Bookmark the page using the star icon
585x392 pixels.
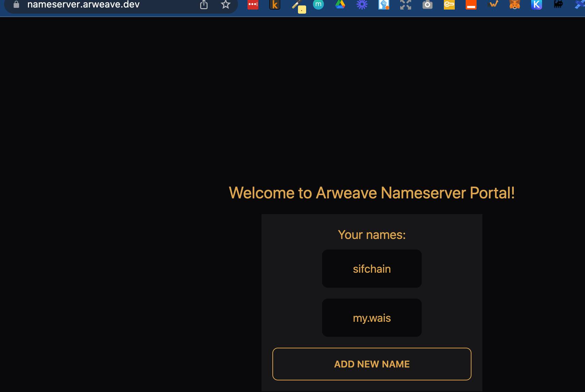point(225,5)
